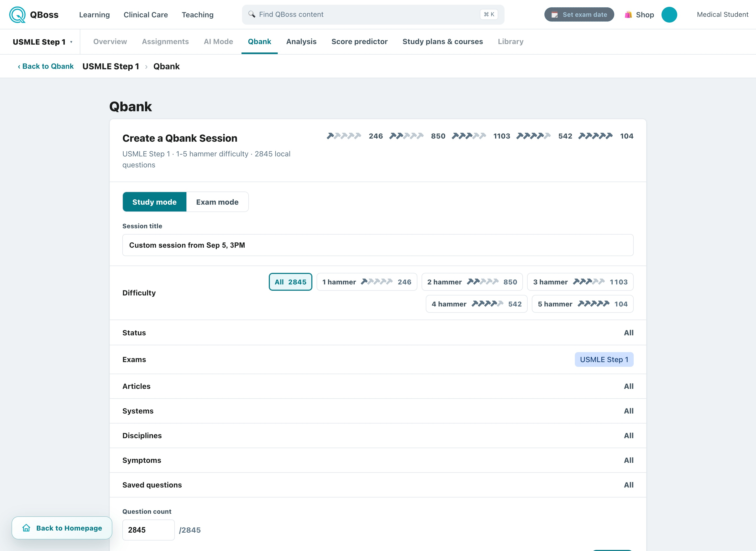The width and height of the screenshot is (756, 551).
Task: Toggle the 5 hammer difficulty filter
Action: (583, 304)
